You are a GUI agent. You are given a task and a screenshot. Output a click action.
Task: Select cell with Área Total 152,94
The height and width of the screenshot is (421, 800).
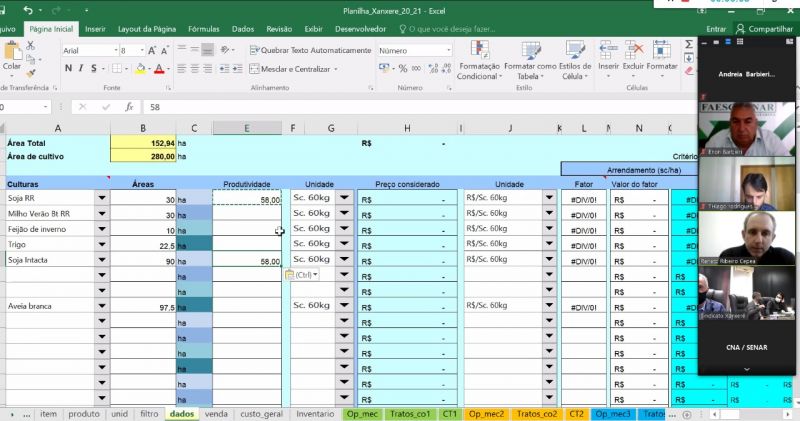[x=143, y=143]
